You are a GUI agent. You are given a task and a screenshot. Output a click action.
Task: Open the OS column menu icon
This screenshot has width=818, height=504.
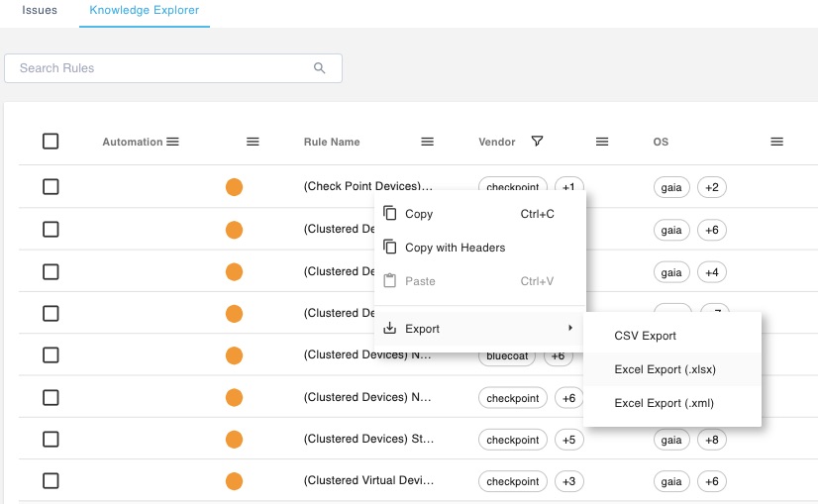[777, 142]
